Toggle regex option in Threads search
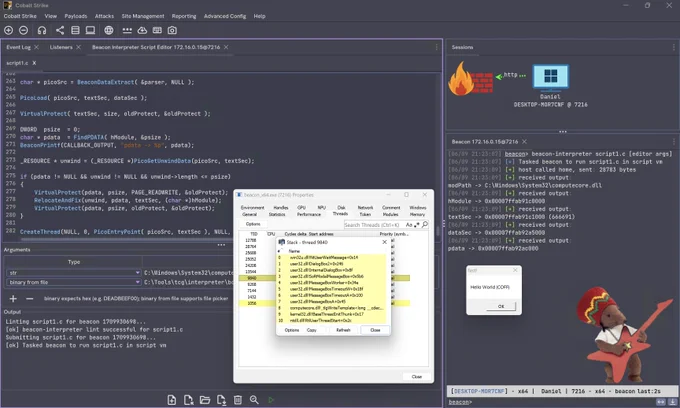Screen dimensions: 680x408 coord(417,225)
